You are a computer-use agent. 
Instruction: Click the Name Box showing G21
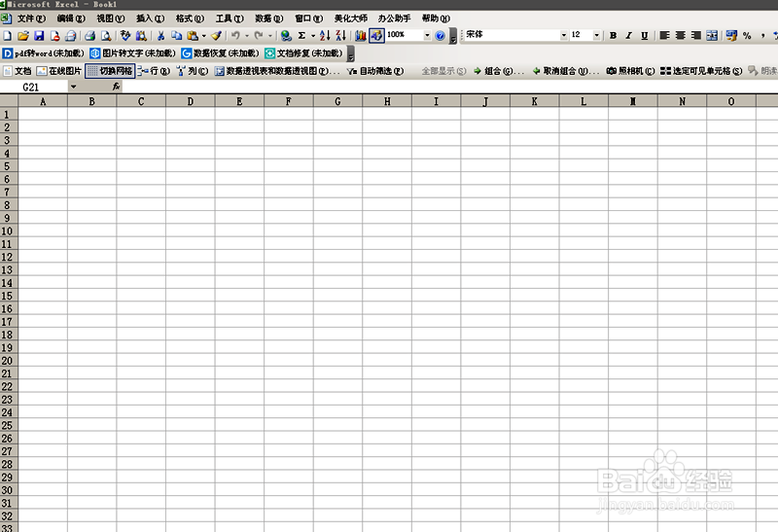[34, 87]
